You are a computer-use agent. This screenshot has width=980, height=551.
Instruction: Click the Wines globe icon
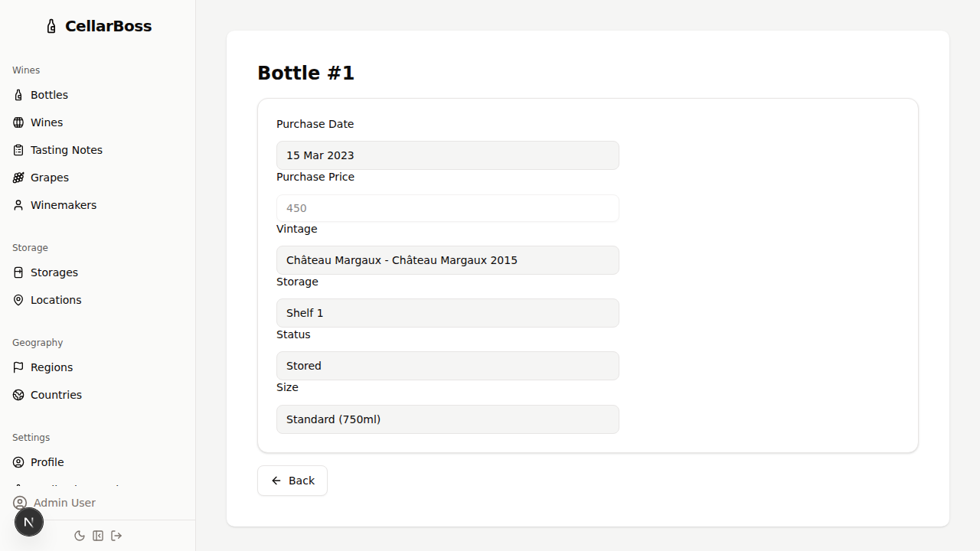tap(18, 122)
